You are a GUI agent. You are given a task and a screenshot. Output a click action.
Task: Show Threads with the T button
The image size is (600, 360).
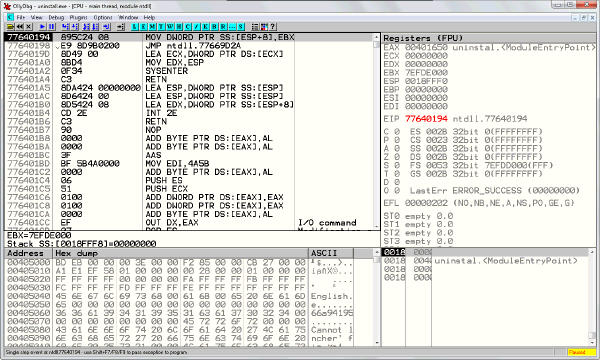161,27
